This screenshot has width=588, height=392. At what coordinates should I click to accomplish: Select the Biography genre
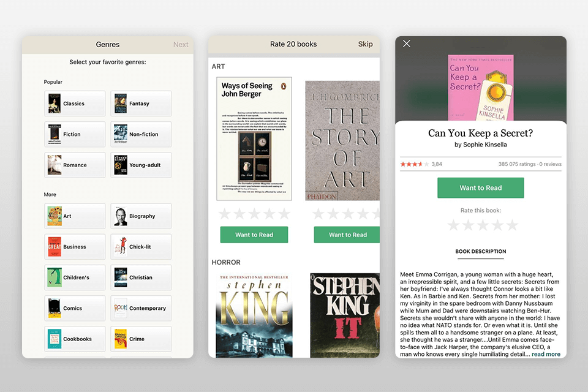[140, 216]
